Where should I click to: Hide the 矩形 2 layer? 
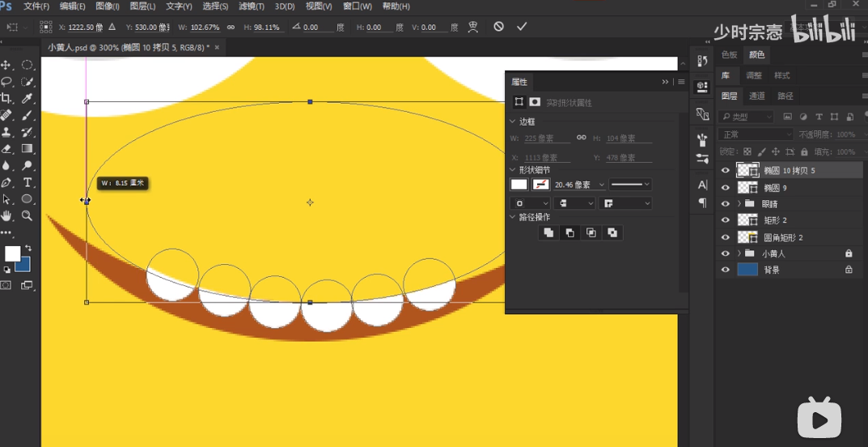tap(725, 220)
